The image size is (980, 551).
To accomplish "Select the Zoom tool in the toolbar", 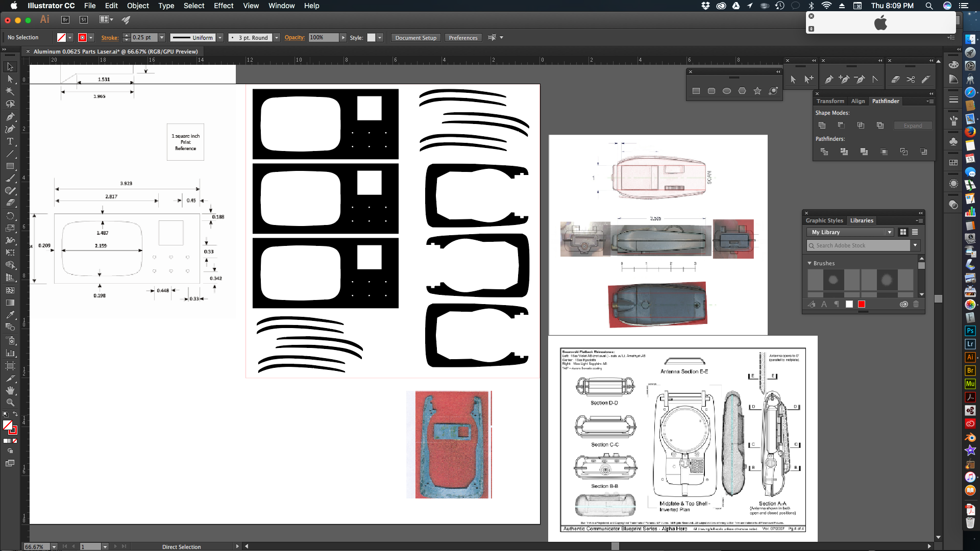I will [x=10, y=403].
